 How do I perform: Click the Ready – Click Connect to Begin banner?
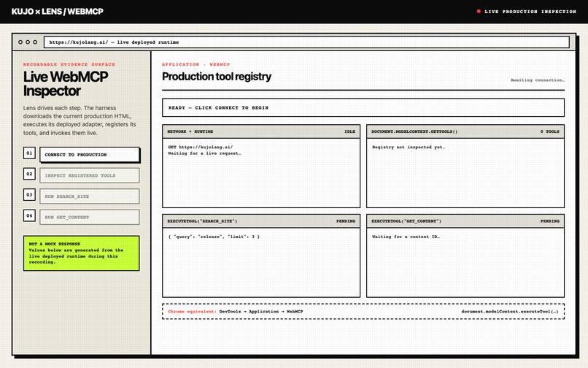363,108
